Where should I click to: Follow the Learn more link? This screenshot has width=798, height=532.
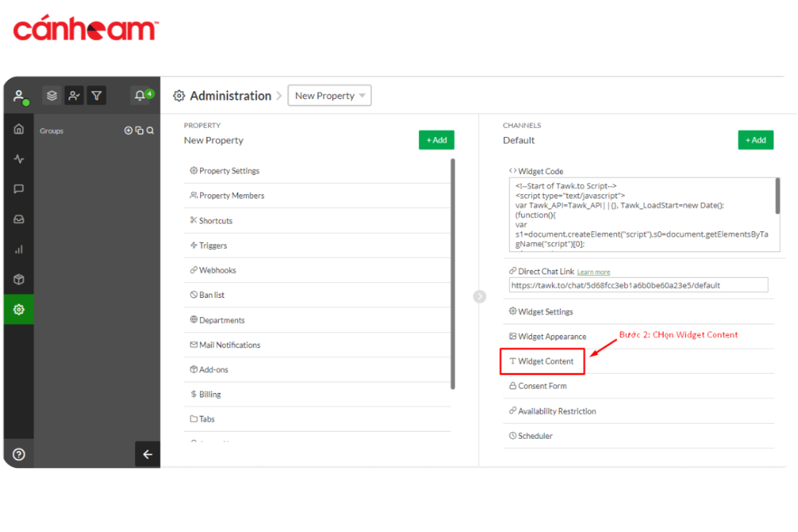click(x=593, y=272)
